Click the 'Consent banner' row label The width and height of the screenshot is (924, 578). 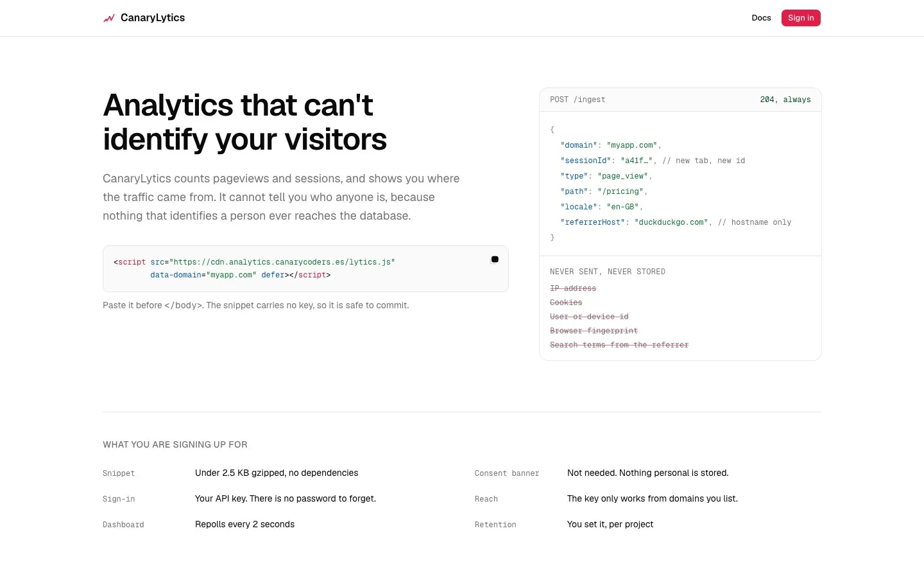507,473
